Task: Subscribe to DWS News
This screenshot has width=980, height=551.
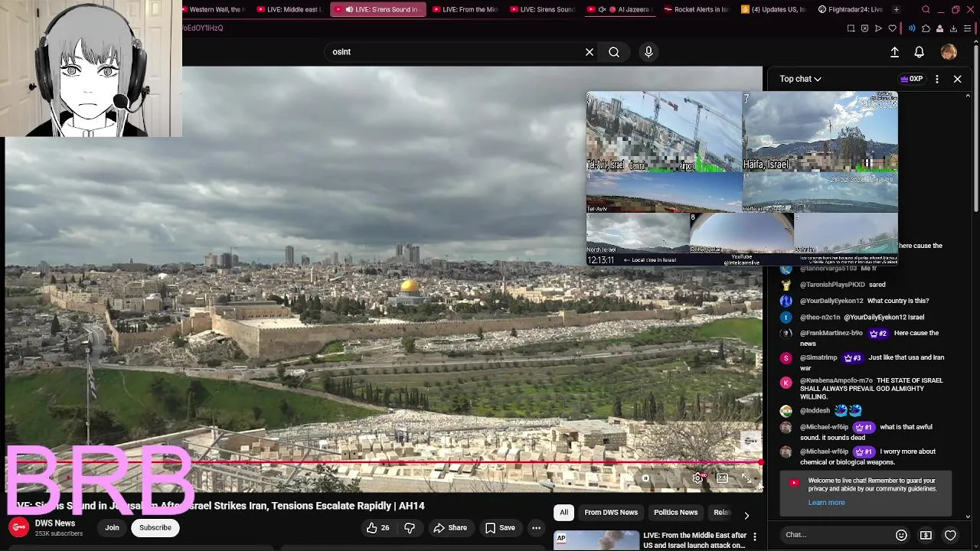Action: [155, 527]
